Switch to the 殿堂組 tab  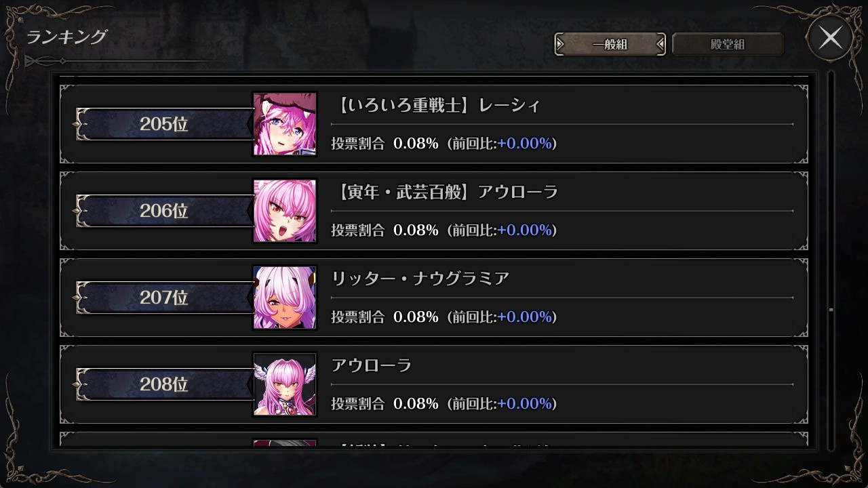pos(728,45)
